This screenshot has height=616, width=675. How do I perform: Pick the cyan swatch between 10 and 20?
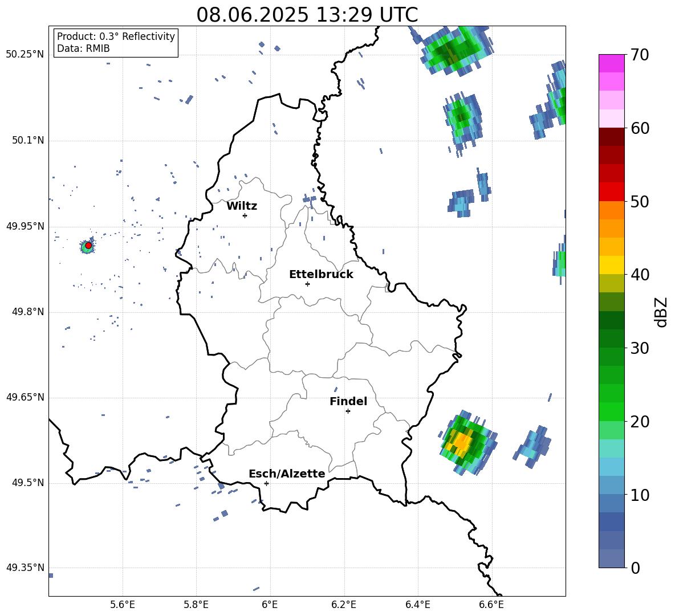pyautogui.click(x=612, y=467)
